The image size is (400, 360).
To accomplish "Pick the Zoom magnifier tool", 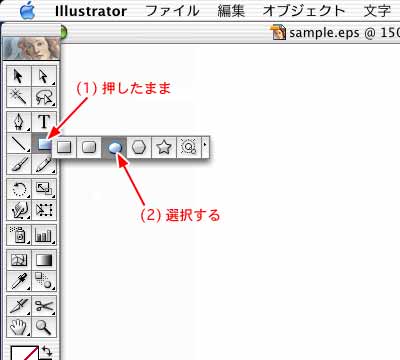I will coord(44,327).
